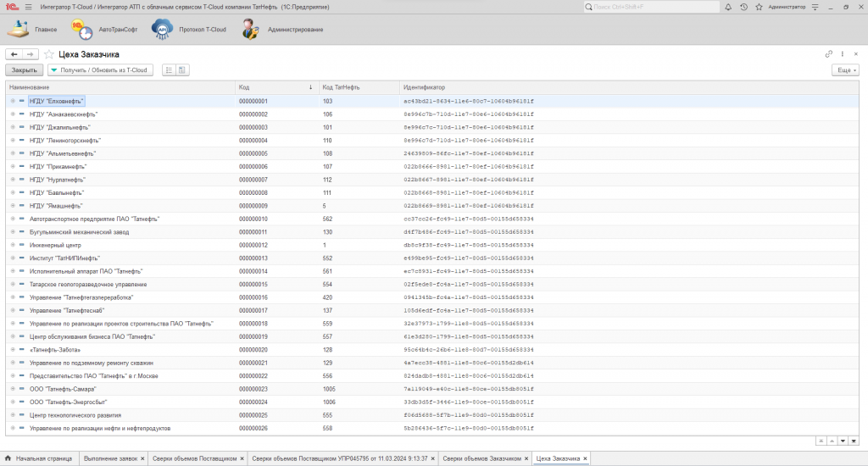The width and height of the screenshot is (868, 466).
Task: Open the form's three-dot menu
Action: [x=843, y=54]
